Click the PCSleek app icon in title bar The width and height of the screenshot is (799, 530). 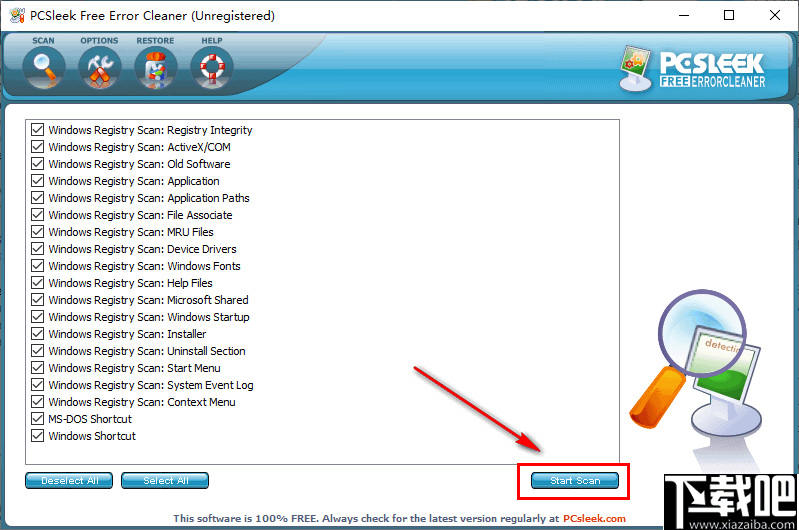point(17,15)
